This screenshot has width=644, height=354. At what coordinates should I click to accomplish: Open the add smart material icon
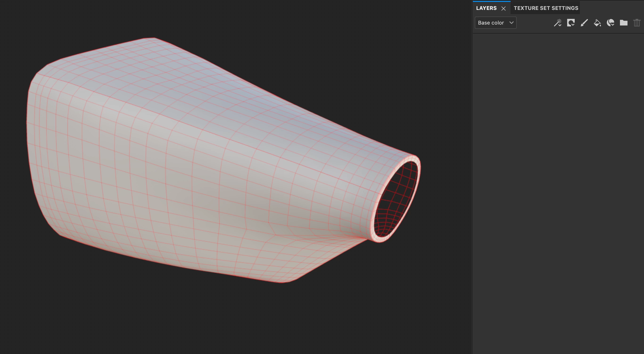611,23
